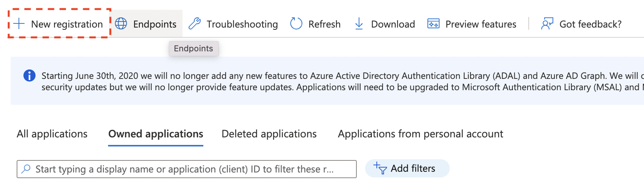The height and width of the screenshot is (194, 644).
Task: Click the Refresh label
Action: [324, 24]
